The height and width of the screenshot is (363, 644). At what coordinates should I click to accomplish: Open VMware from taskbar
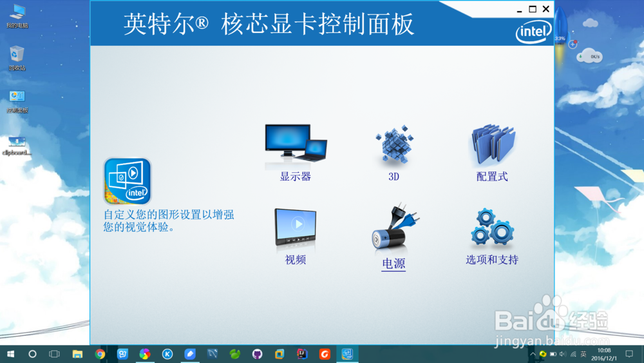[279, 354]
